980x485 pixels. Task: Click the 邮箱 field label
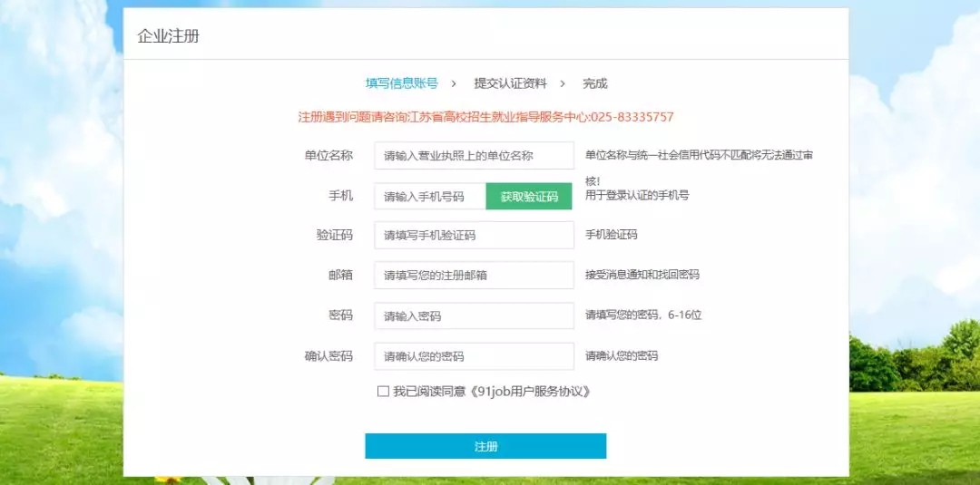340,275
